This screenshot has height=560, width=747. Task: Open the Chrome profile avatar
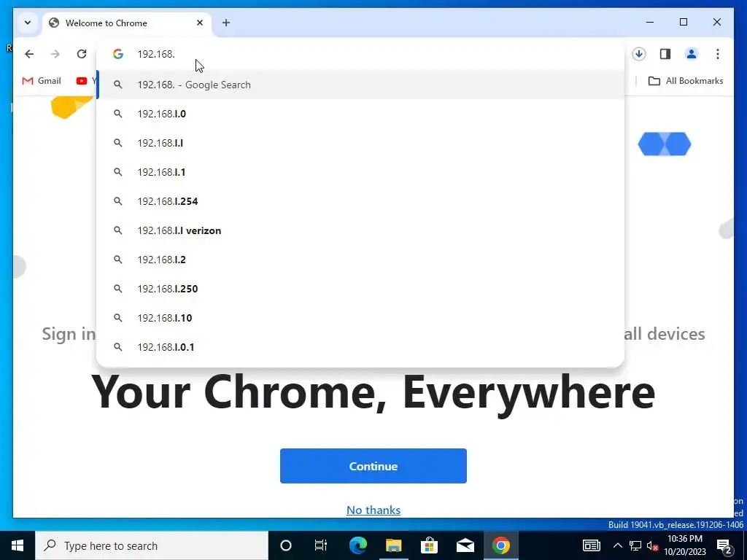coord(692,54)
